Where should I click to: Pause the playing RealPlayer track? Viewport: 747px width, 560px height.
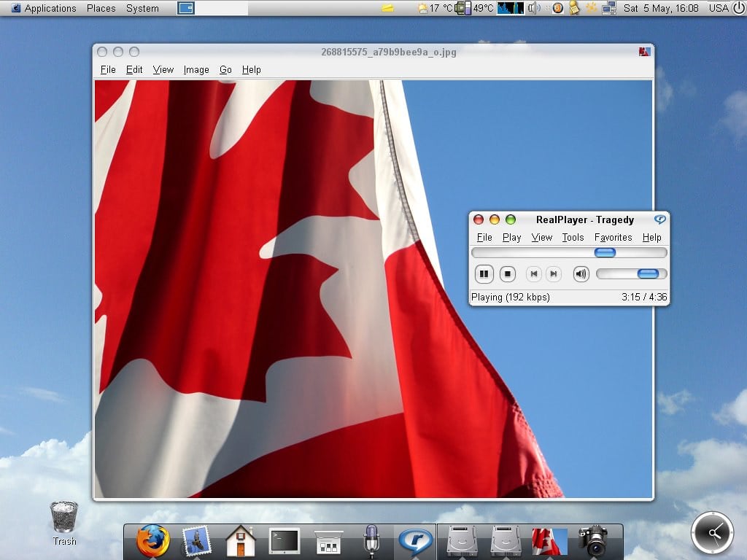[484, 274]
